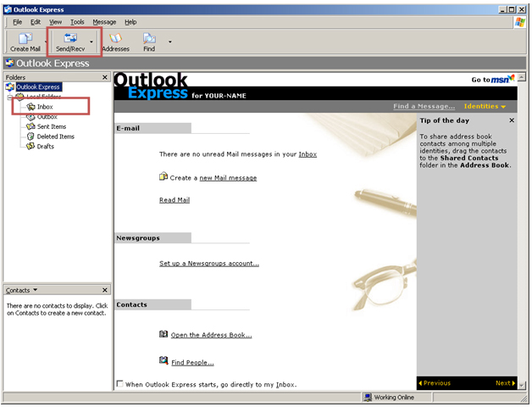Click the Windows logo in menu bar
The width and height of the screenshot is (532, 407).
(x=520, y=22)
